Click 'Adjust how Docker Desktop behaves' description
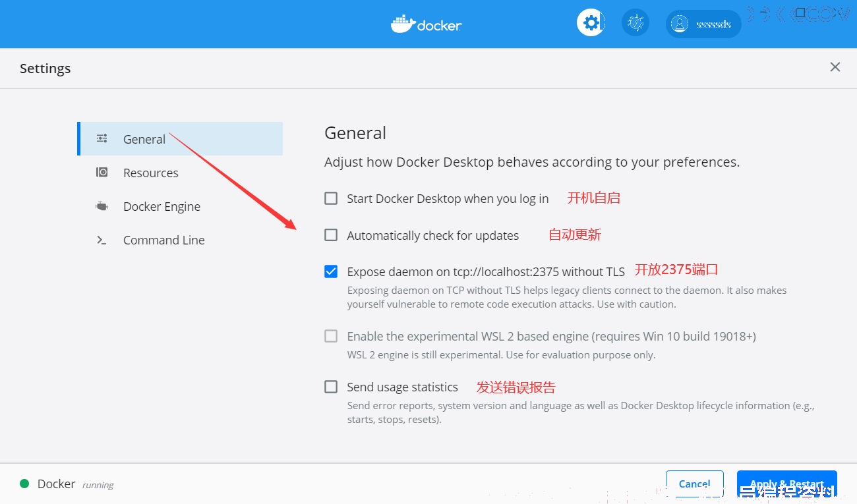This screenshot has height=504, width=857. 532,162
